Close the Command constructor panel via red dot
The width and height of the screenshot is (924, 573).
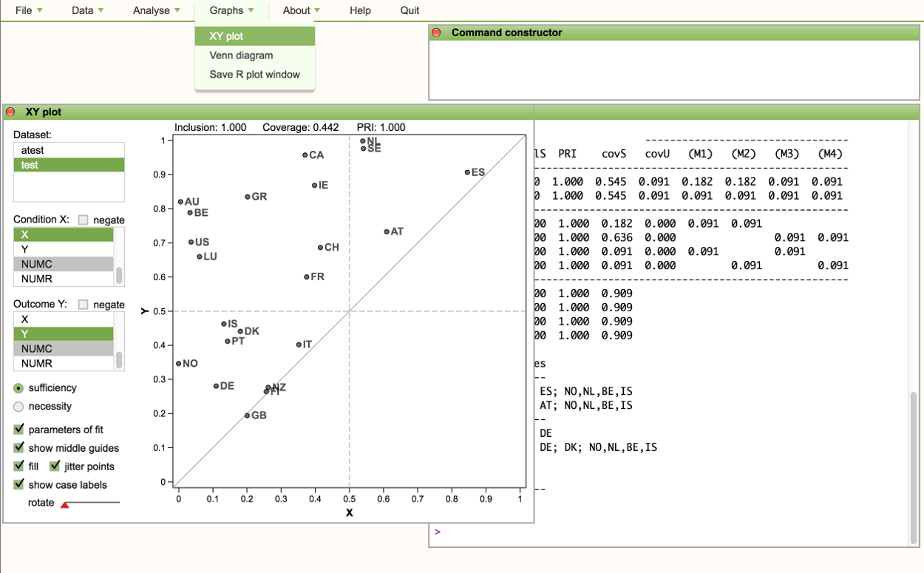436,33
